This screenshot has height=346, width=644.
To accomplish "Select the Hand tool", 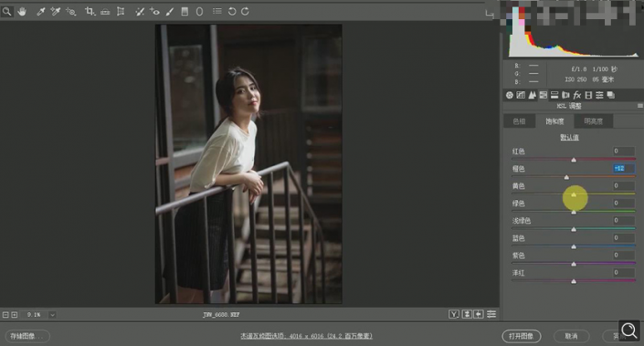I will coord(22,12).
